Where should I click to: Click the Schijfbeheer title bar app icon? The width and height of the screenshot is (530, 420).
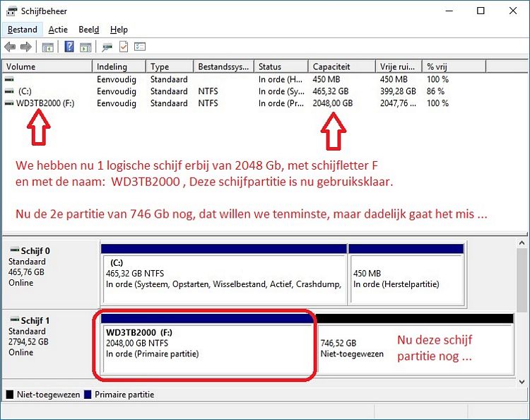coord(11,11)
